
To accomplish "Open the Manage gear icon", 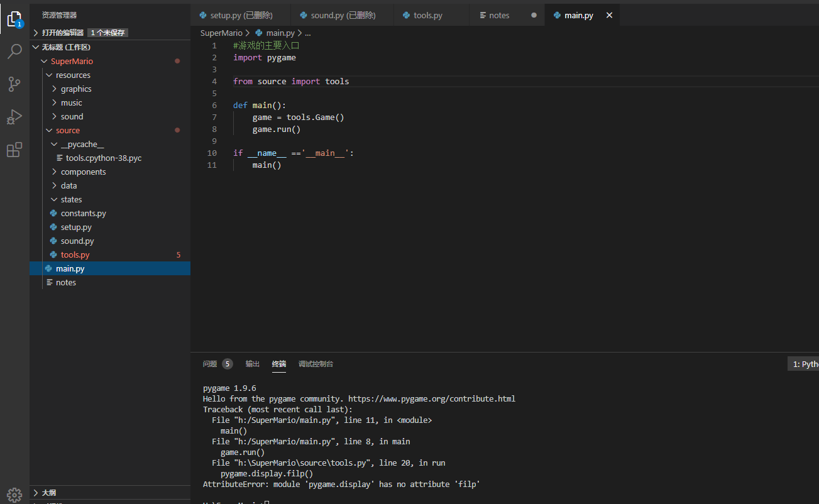I will click(x=14, y=494).
